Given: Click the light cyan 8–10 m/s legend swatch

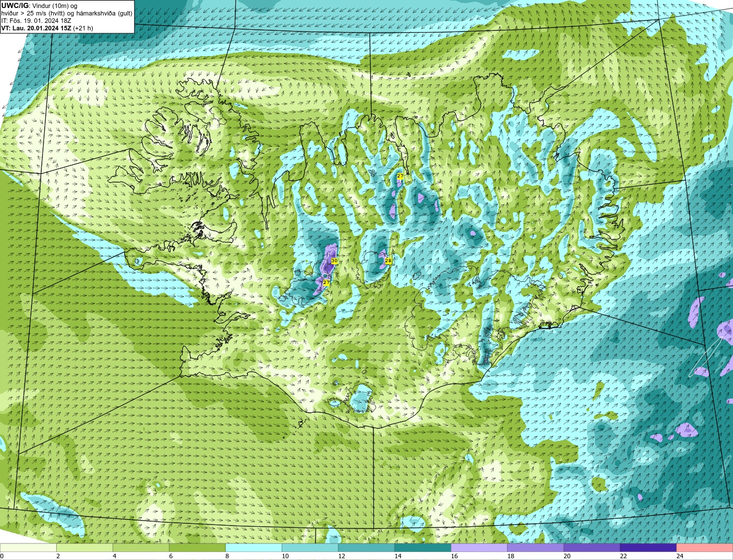Looking at the screenshot, I should (254, 548).
